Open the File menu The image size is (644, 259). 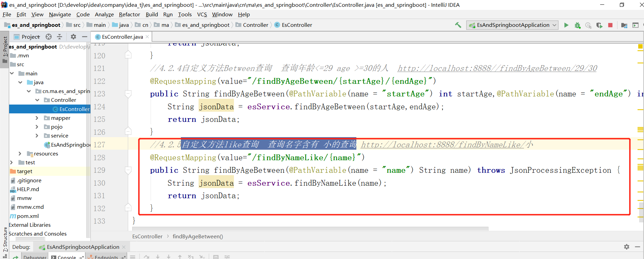click(x=7, y=14)
